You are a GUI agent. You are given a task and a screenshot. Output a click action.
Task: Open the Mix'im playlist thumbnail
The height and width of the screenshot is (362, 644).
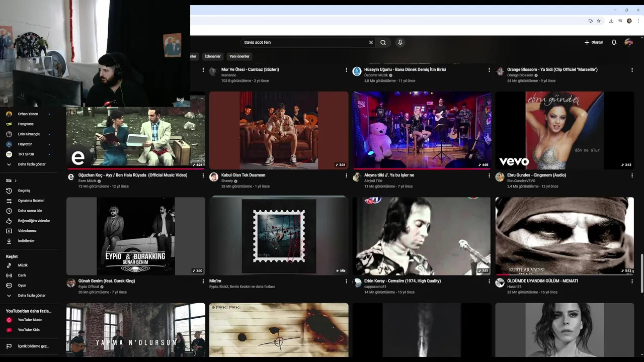point(279,236)
